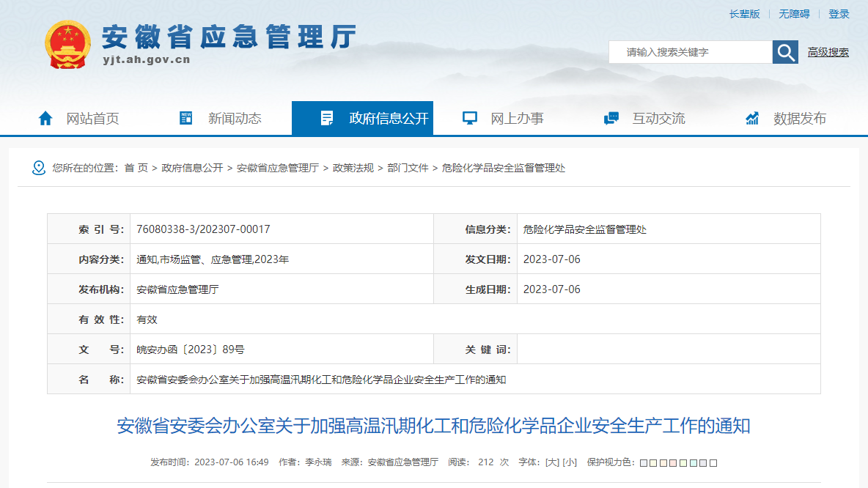Click 来源 value 安徽省应急管理厅 below headline

[403, 462]
